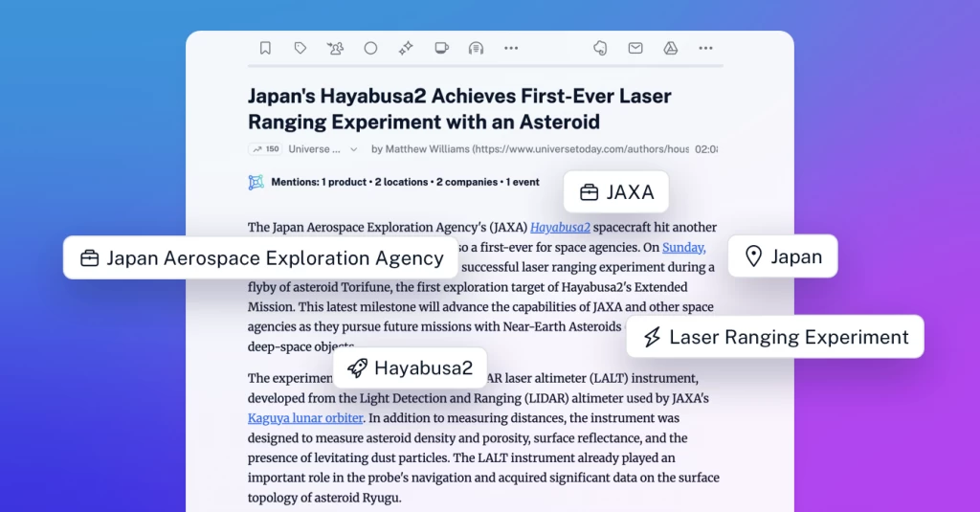Mark article as read with circle icon
Screen dimensions: 980x512
tap(370, 48)
